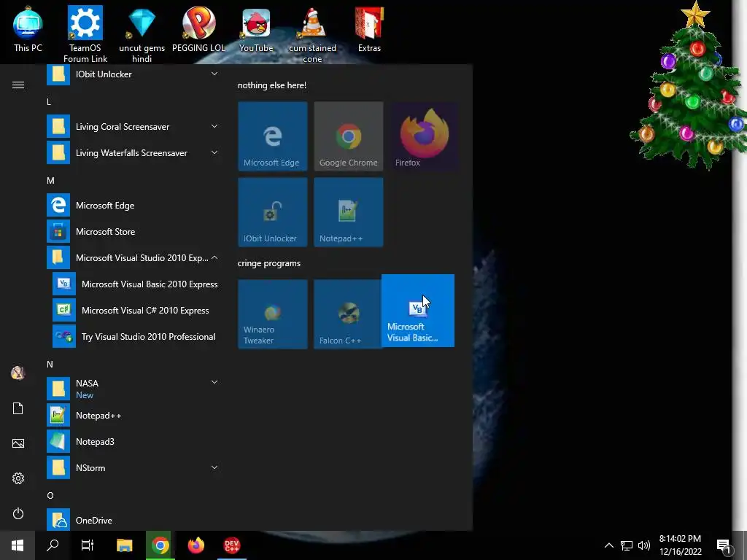Open the user account avatar
This screenshot has height=560, width=747.
[x=18, y=373]
